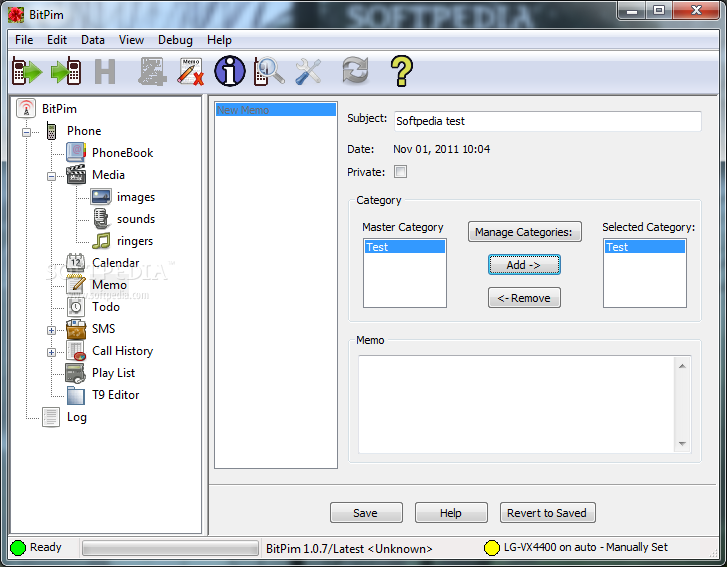Click inside the Memo text area
Screen dimensions: 727x567
(x=517, y=404)
